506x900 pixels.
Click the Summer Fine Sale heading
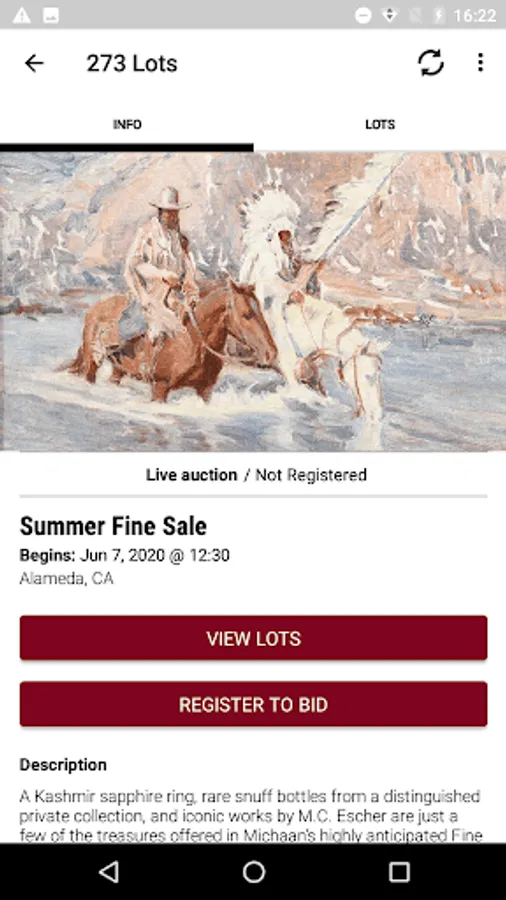pyautogui.click(x=113, y=526)
